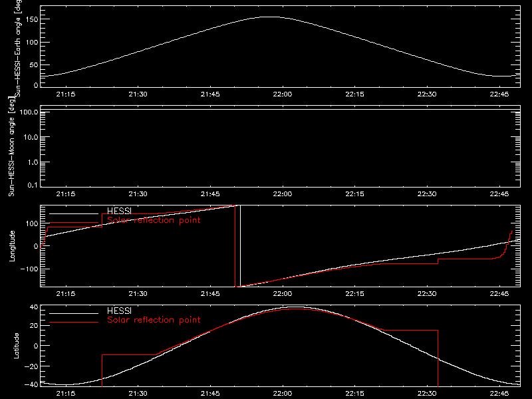Select "HESSI" legend label in Longitude plot
Image resolution: width=532 pixels, height=399 pixels.
pyautogui.click(x=119, y=211)
